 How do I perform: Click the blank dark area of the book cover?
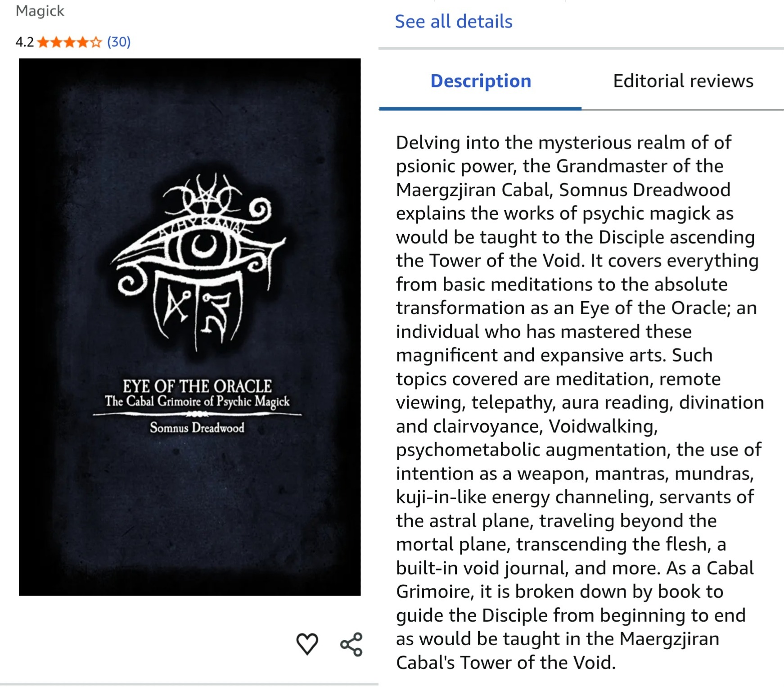189,518
